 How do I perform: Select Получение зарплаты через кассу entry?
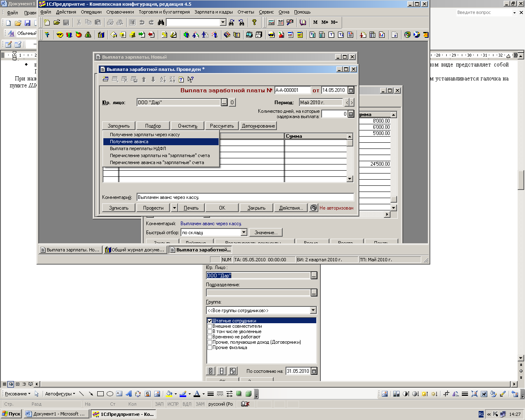coord(161,135)
